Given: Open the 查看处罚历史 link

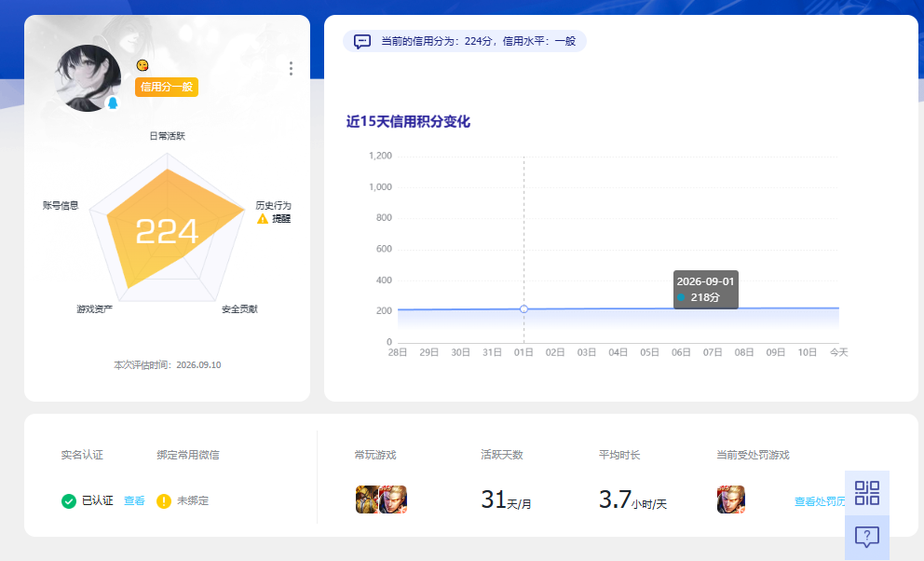Looking at the screenshot, I should point(820,501).
